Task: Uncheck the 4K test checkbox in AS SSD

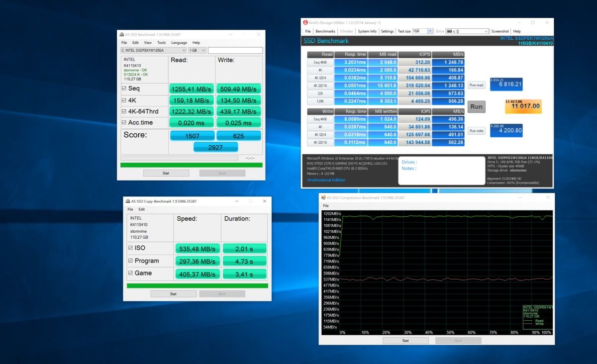Action: coord(124,100)
